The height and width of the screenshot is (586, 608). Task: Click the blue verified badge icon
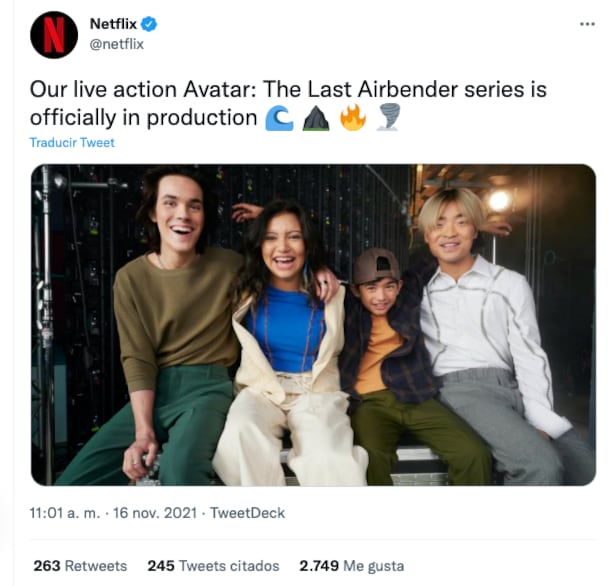point(149,24)
